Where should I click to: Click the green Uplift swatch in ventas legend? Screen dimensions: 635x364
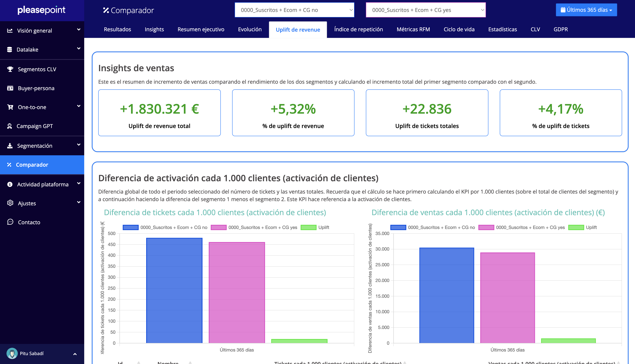point(576,227)
